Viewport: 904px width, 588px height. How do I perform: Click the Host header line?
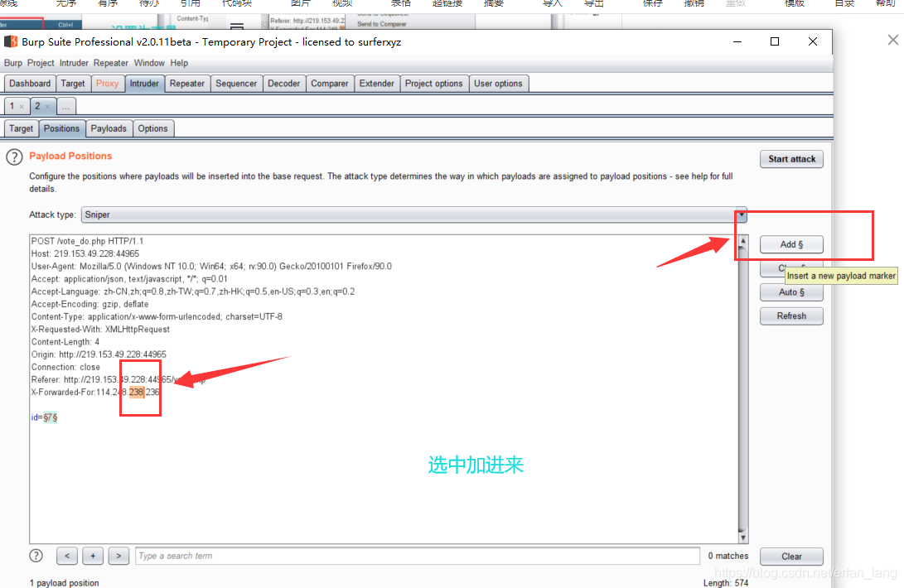click(x=85, y=253)
